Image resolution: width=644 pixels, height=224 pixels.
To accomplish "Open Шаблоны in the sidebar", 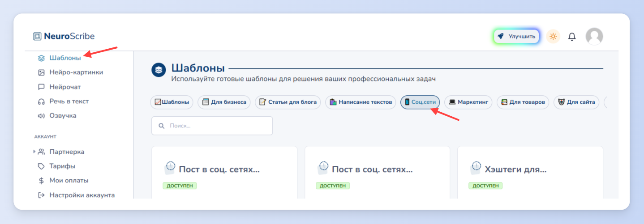I will tap(65, 58).
